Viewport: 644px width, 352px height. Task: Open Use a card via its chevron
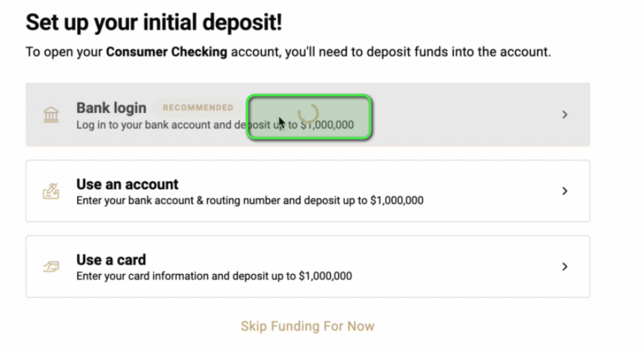(565, 267)
